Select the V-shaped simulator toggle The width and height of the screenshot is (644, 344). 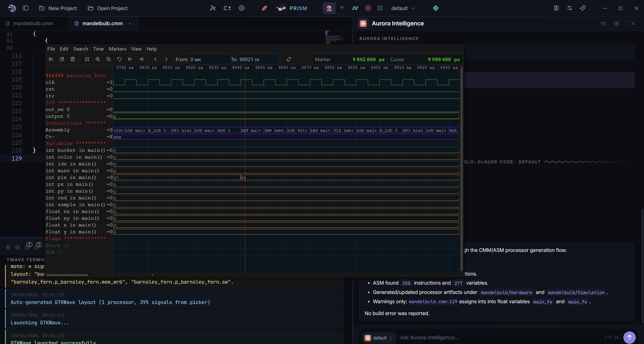(x=342, y=8)
